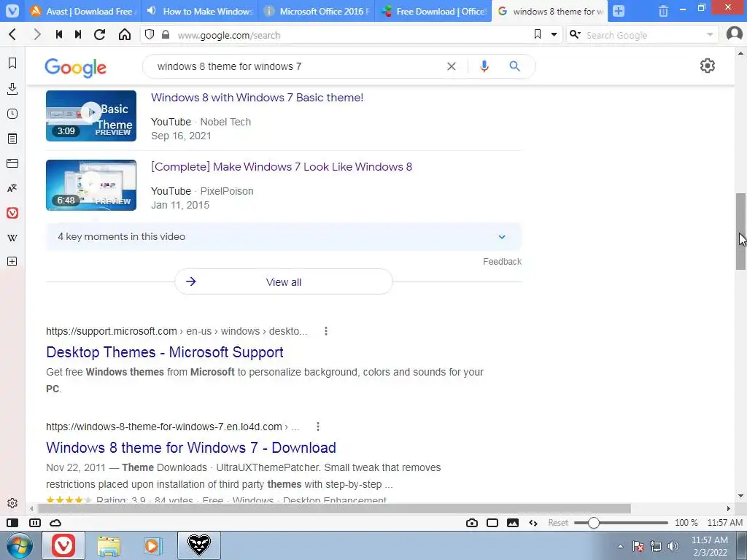Open page actions code icon
747x560 pixels.
pos(533,523)
